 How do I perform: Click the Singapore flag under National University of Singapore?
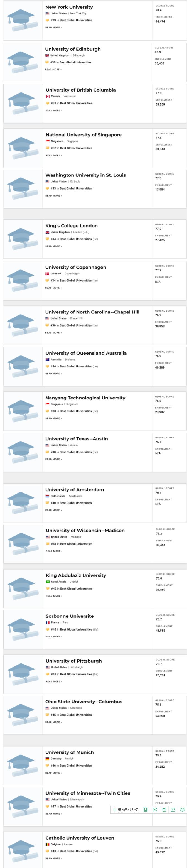[48, 141]
